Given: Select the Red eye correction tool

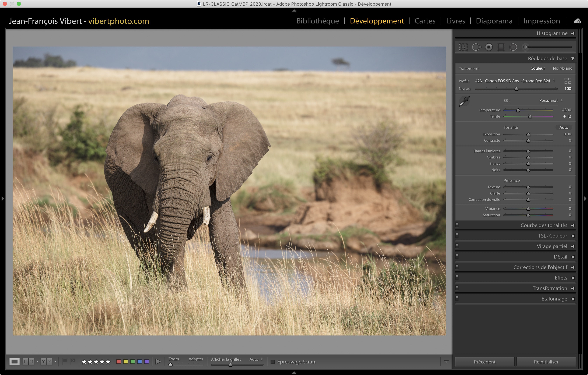Looking at the screenshot, I should point(489,47).
